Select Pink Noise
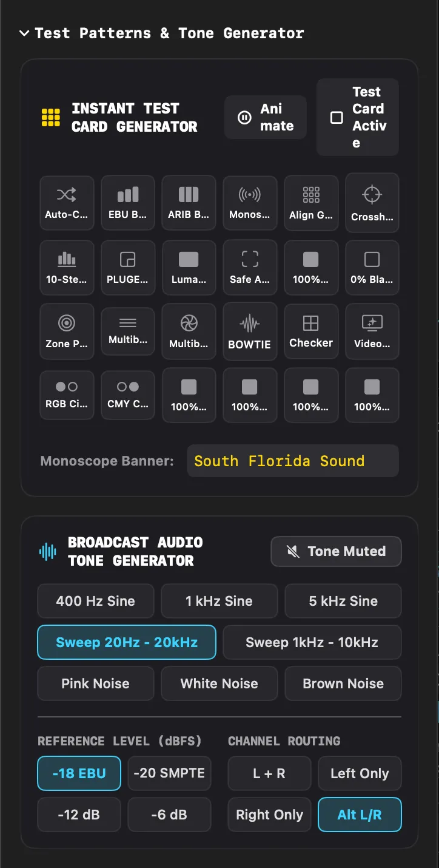439x868 pixels. (96, 683)
